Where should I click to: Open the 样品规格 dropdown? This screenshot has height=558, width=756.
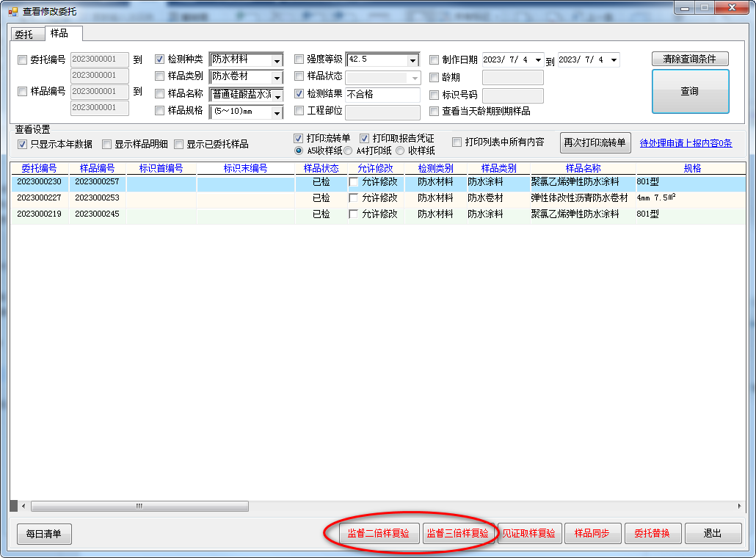pos(277,113)
